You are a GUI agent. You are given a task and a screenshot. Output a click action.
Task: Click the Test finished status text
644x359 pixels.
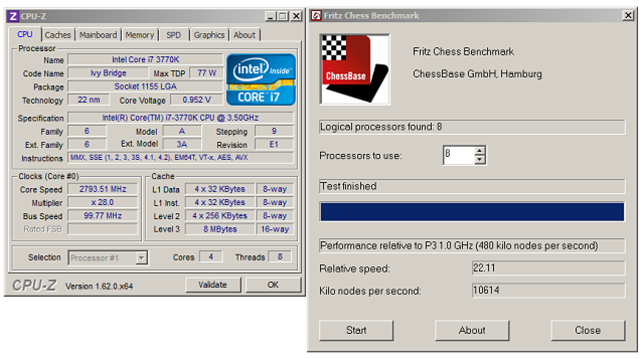point(348,187)
